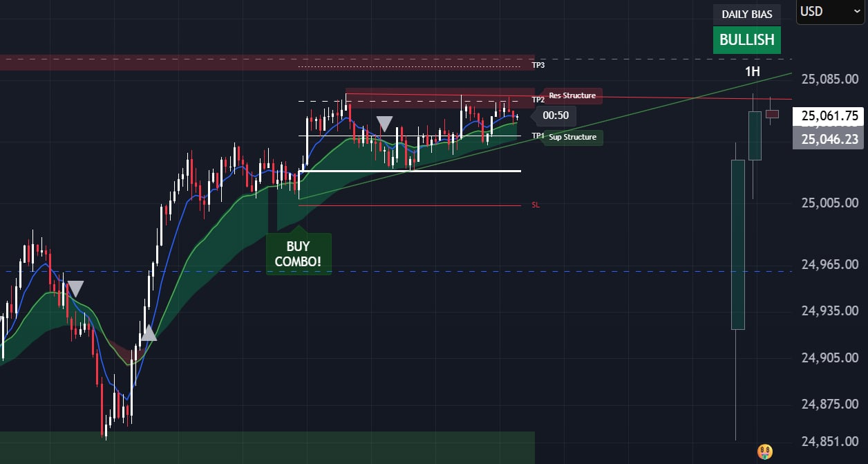Click the gray 25,046.23 price tag
868x464 pixels.
830,140
